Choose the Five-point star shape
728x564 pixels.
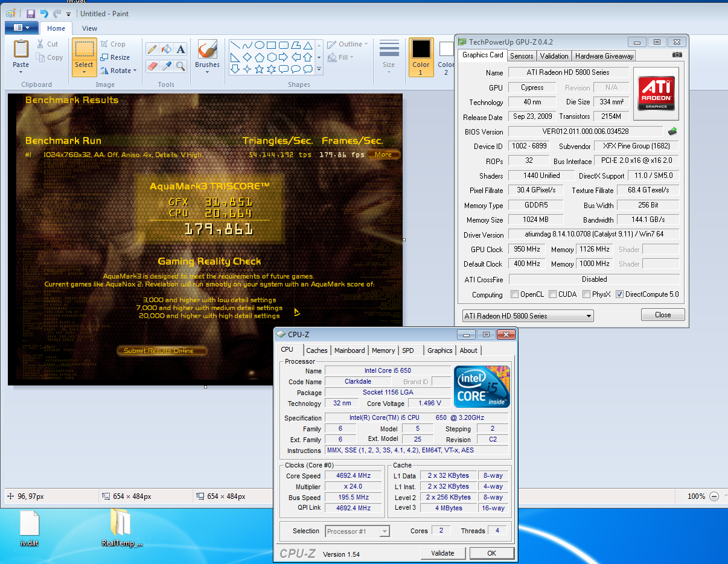(x=259, y=69)
